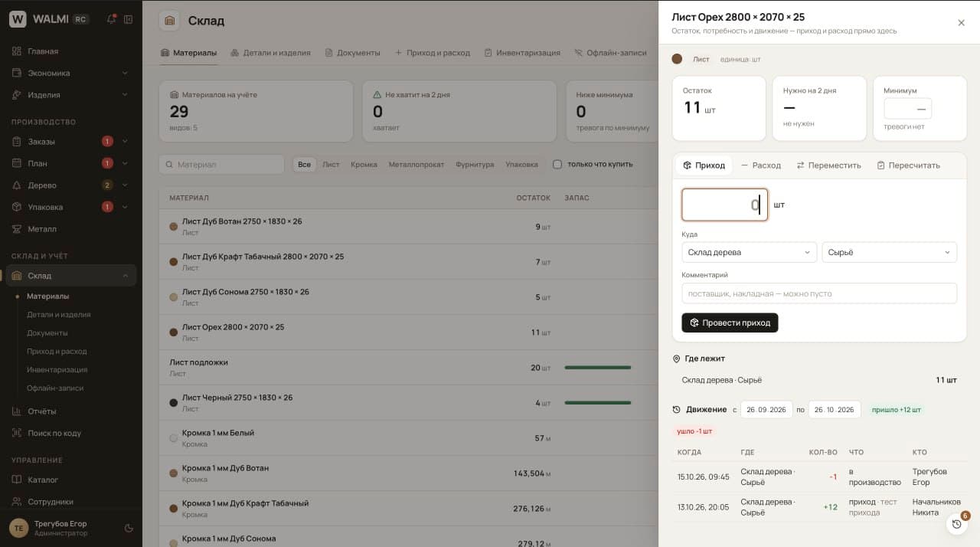Open the notifications bell icon
The height and width of the screenshot is (547, 980).
pos(111,19)
